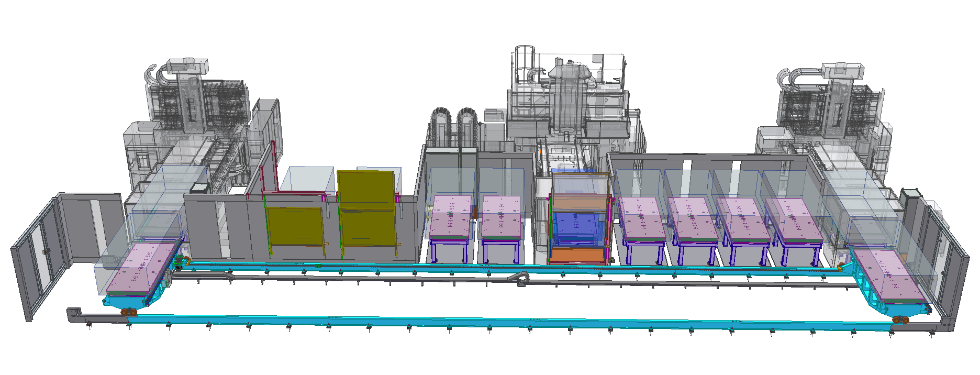Click the cable drag chain loop on the track

tap(519, 278)
